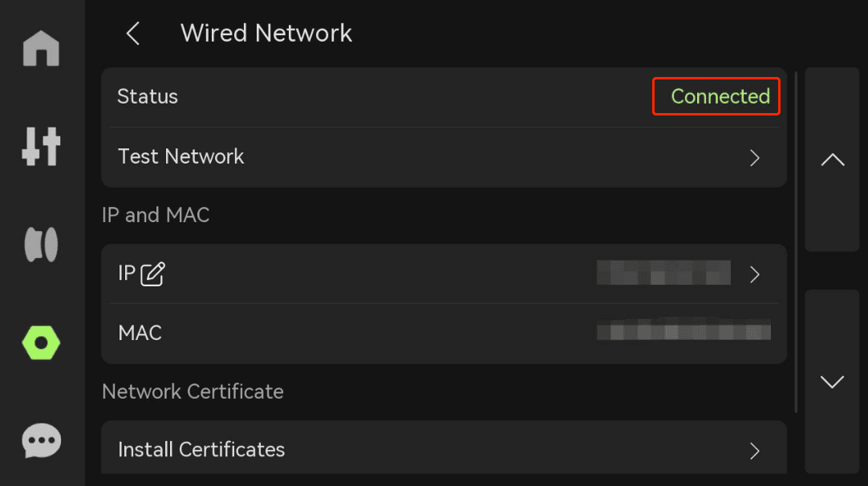The height and width of the screenshot is (486, 868).
Task: Open the filament spool icon in sidebar
Action: [41, 244]
